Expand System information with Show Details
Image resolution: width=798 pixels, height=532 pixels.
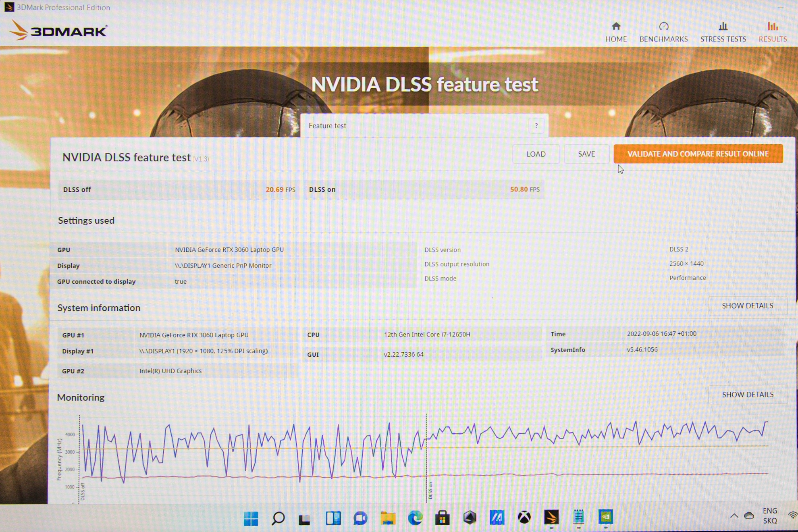tap(747, 306)
